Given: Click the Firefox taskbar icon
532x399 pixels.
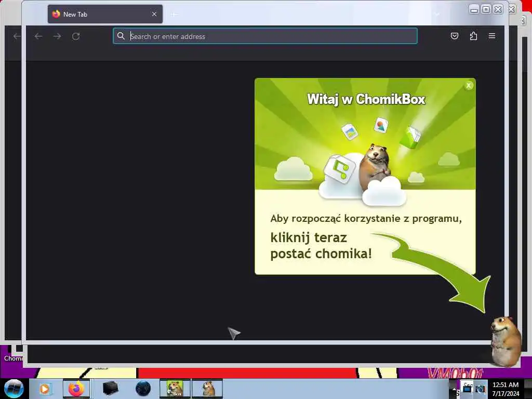Looking at the screenshot, I should pyautogui.click(x=76, y=389).
